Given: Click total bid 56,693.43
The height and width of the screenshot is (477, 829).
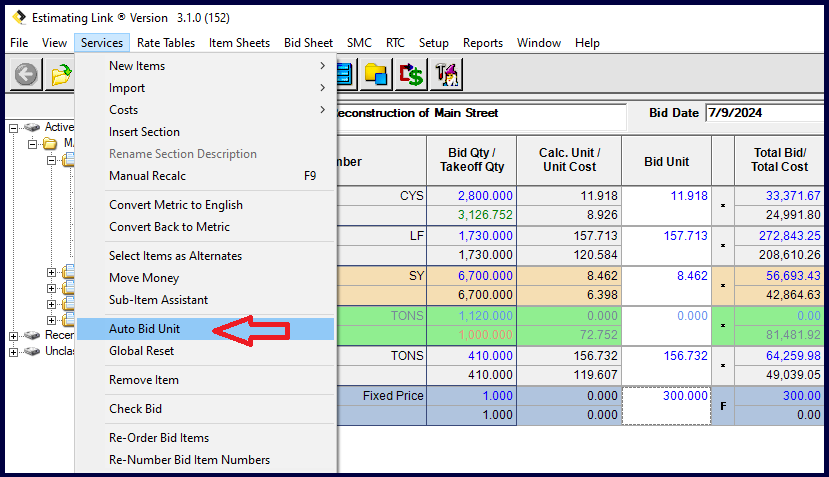Looking at the screenshot, I should point(793,276).
